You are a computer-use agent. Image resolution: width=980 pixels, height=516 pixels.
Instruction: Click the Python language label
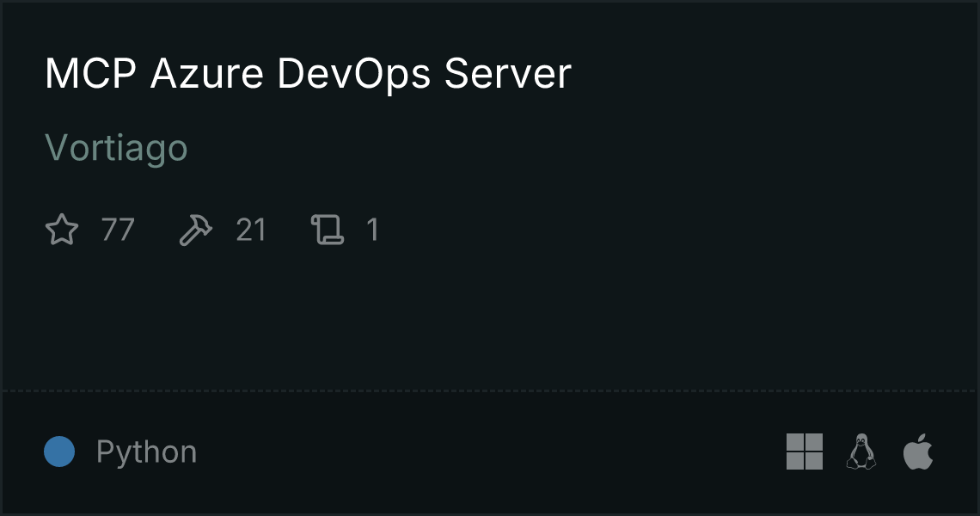point(147,452)
